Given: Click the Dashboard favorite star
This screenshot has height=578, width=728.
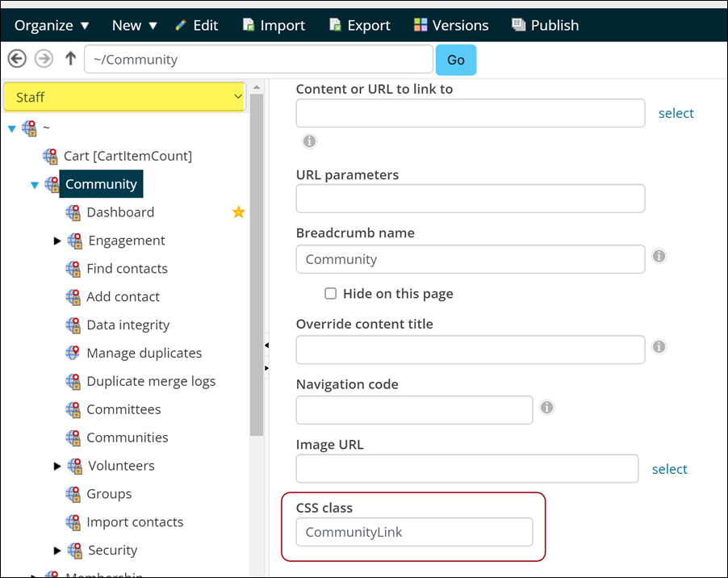Looking at the screenshot, I should pyautogui.click(x=239, y=212).
